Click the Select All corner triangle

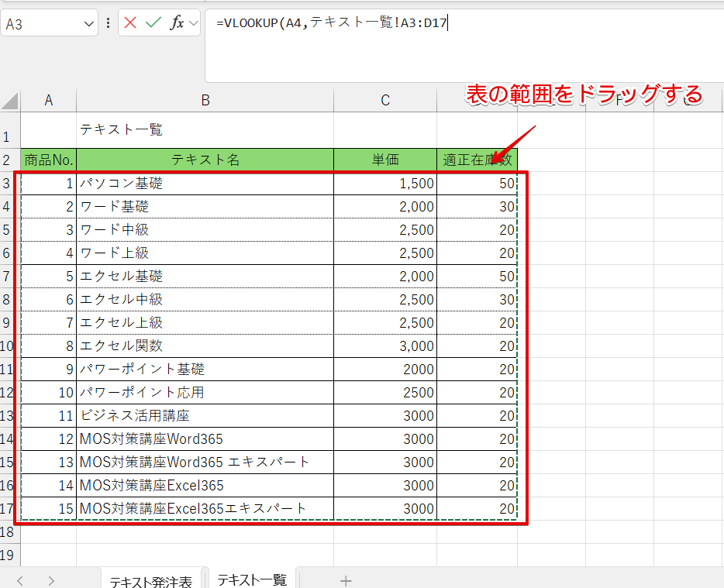pos(10,101)
